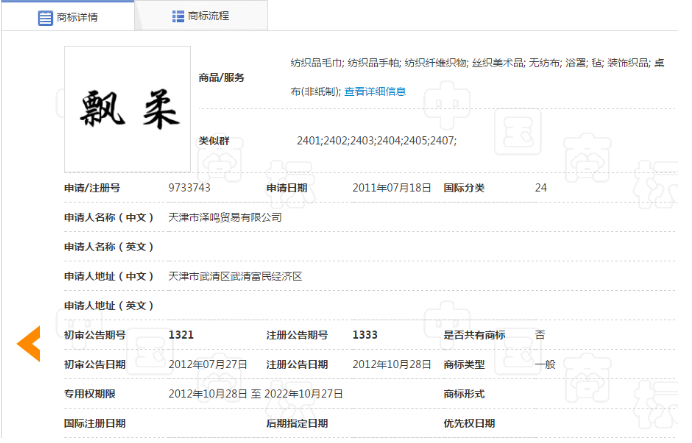Click the 优先权日期 label

(469, 424)
